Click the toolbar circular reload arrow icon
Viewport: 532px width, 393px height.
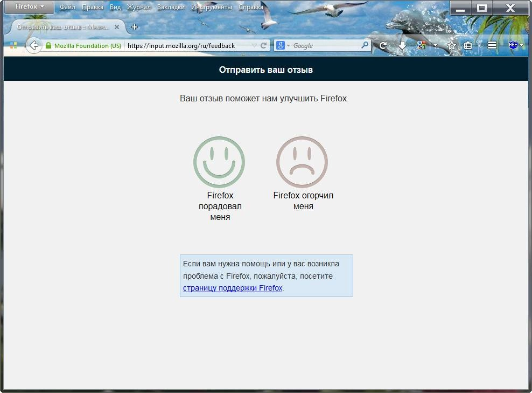[383, 45]
